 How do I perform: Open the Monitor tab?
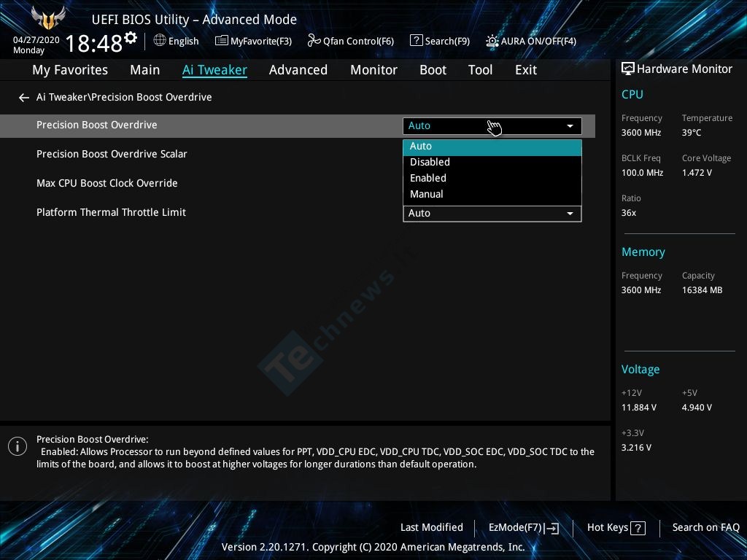pyautogui.click(x=373, y=70)
